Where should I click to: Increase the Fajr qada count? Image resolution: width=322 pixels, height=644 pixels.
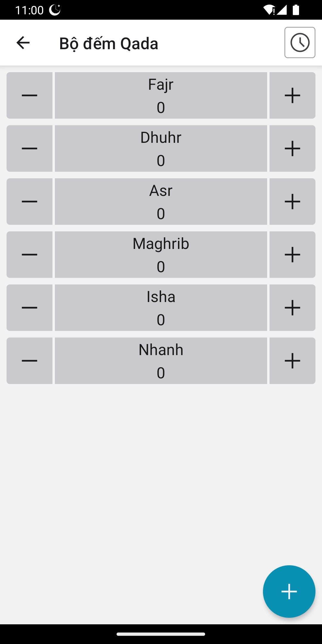click(292, 95)
